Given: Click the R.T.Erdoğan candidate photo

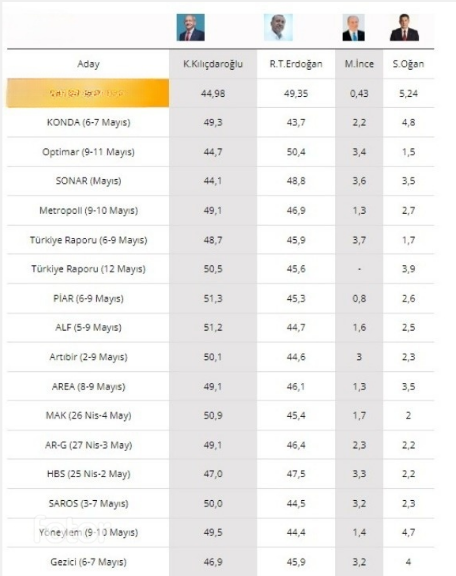Looking at the screenshot, I should pyautogui.click(x=278, y=28).
